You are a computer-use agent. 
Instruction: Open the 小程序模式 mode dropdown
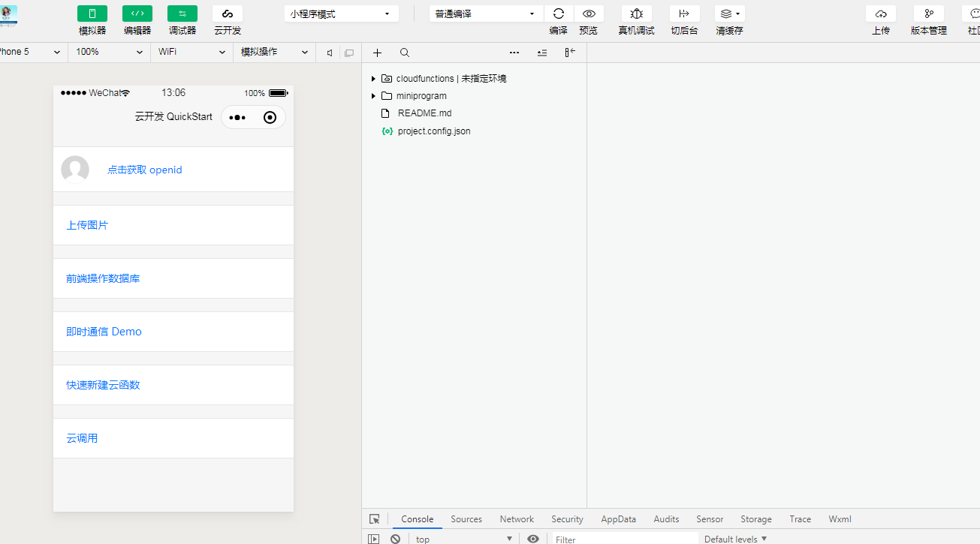click(x=341, y=14)
